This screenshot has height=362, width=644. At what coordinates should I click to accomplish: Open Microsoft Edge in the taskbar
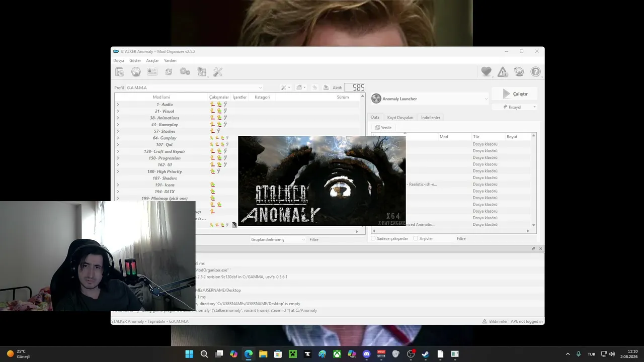coord(249,354)
